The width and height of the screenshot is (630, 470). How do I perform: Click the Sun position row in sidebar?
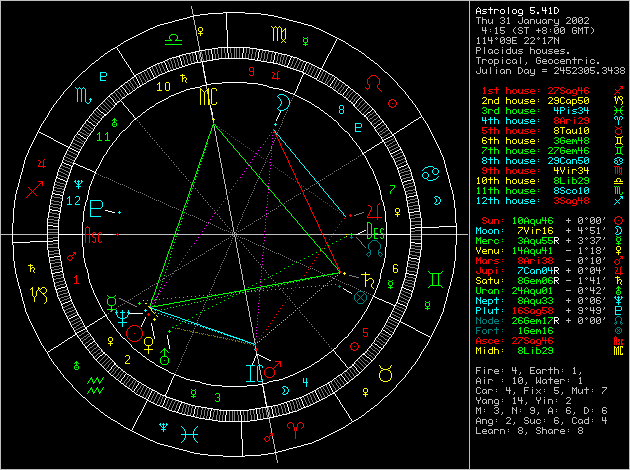pyautogui.click(x=540, y=219)
